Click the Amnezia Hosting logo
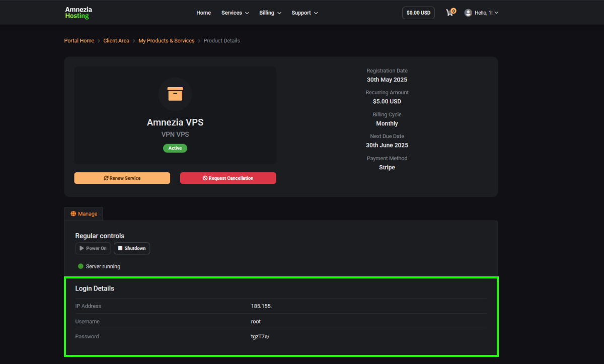The image size is (604, 364). [x=79, y=13]
